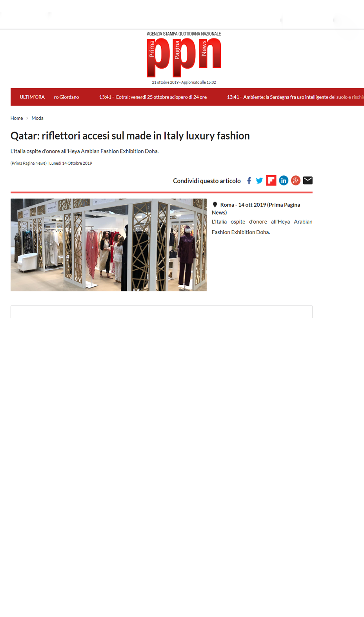
Task: Click the PPN Prima Pagina News logo
Action: pyautogui.click(x=184, y=55)
